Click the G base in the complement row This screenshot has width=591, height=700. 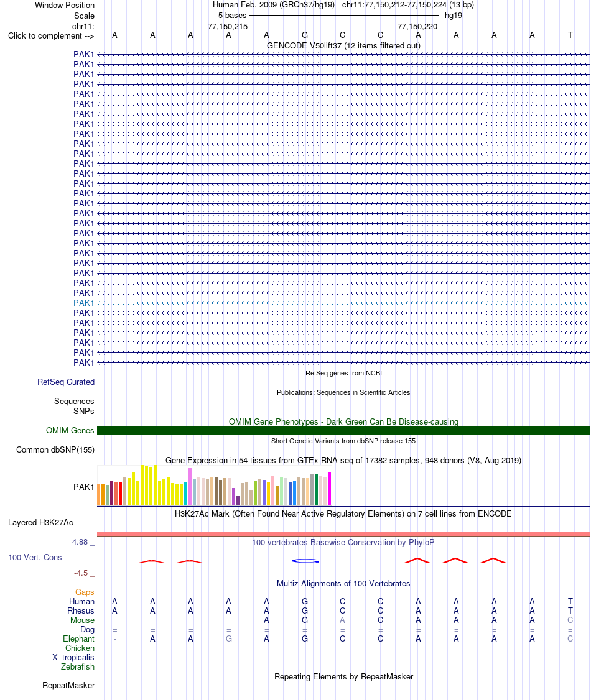pos(305,35)
